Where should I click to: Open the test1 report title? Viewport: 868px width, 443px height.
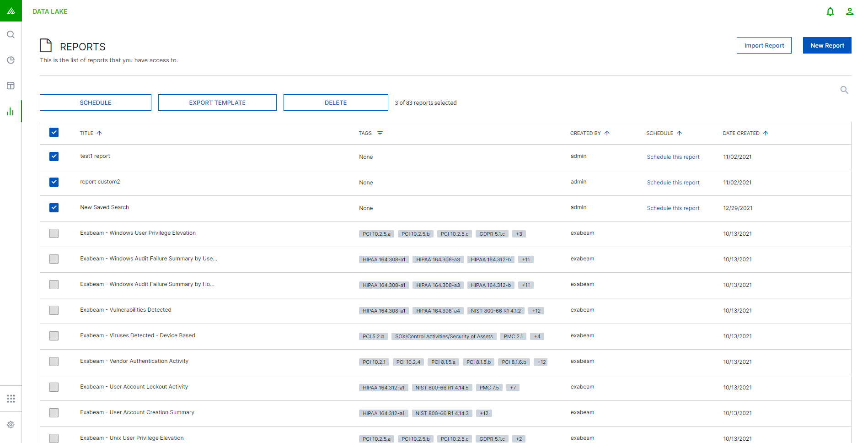pyautogui.click(x=95, y=156)
